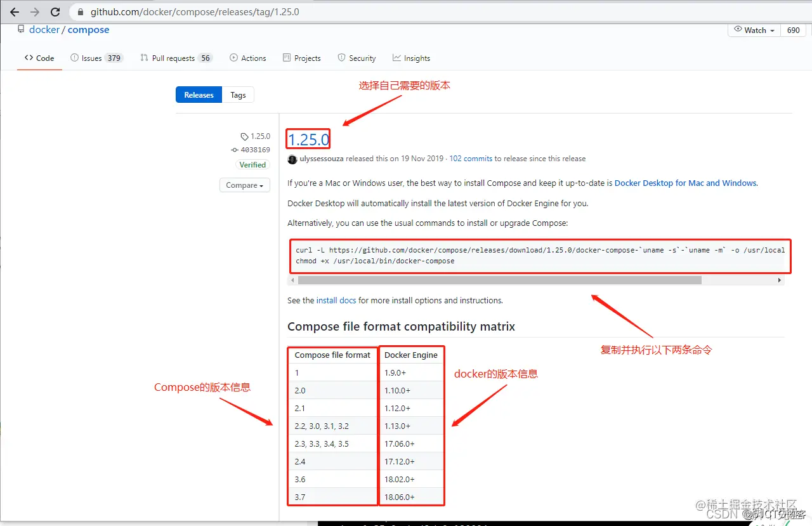Click the 2.3, 3.3, 3.4, 3.5 cell
Viewport: 812px width, 526px height.
[332, 444]
